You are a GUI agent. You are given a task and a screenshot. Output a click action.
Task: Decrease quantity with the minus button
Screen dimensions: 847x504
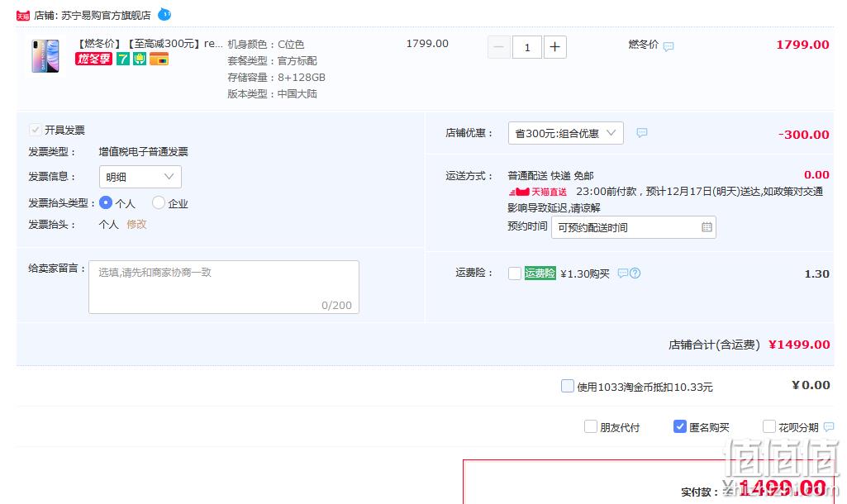pyautogui.click(x=498, y=48)
